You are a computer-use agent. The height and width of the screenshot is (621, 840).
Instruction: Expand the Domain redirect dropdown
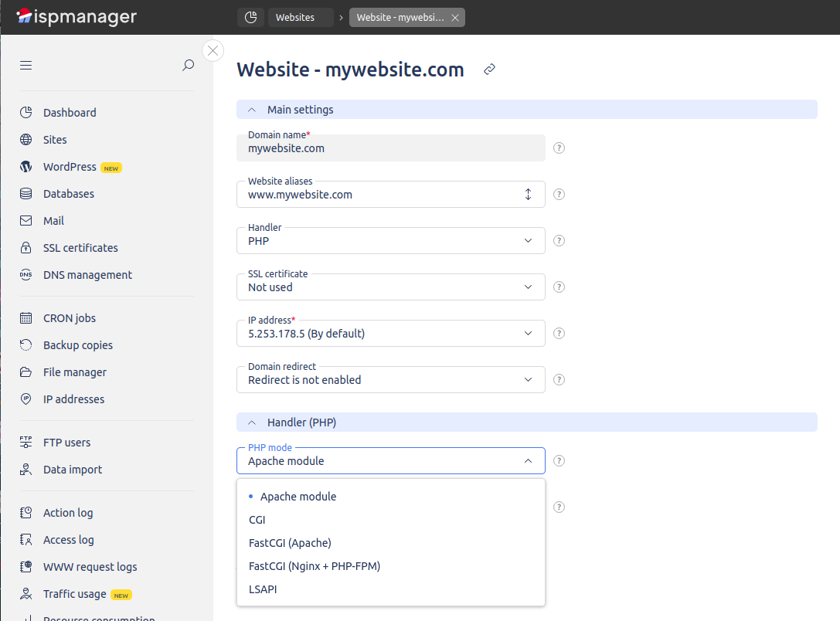(390, 380)
